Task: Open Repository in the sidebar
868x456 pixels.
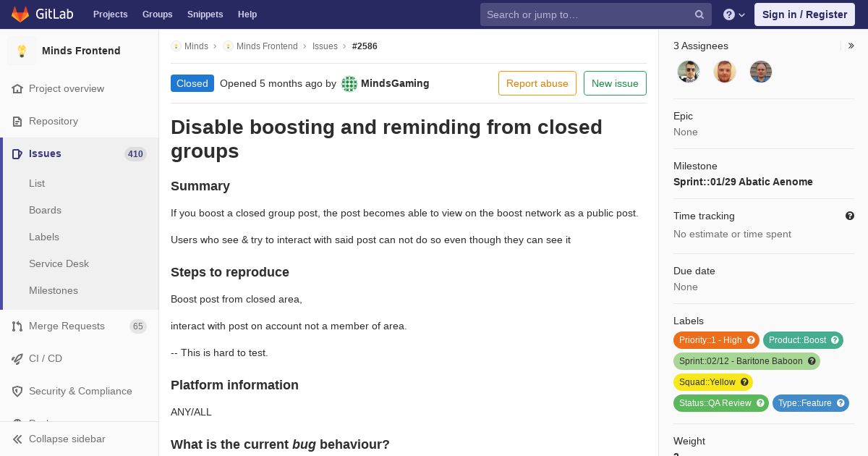Action: (54, 121)
